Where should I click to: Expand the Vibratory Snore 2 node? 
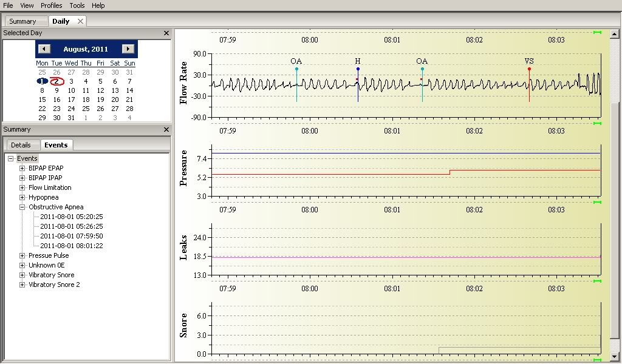(22, 285)
